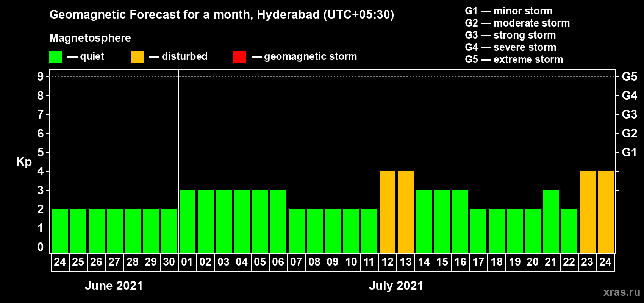The width and height of the screenshot is (644, 303).
Task: Click date label 17 in July
Action: pos(478,262)
